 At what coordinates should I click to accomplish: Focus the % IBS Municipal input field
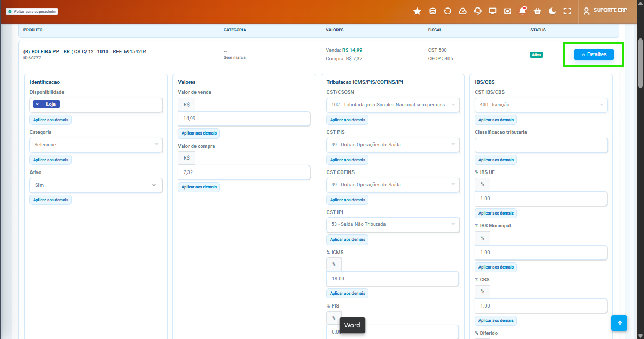pyautogui.click(x=541, y=253)
